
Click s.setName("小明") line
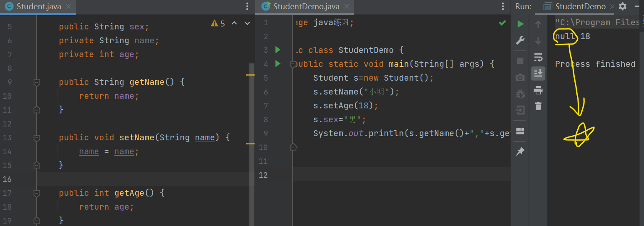click(x=356, y=92)
